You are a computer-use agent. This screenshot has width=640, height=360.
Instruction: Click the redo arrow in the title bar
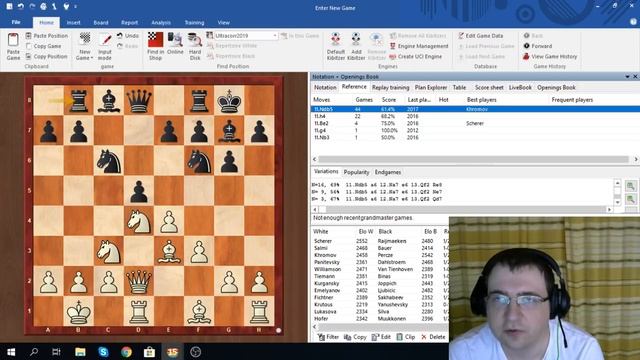pyautogui.click(x=32, y=7)
